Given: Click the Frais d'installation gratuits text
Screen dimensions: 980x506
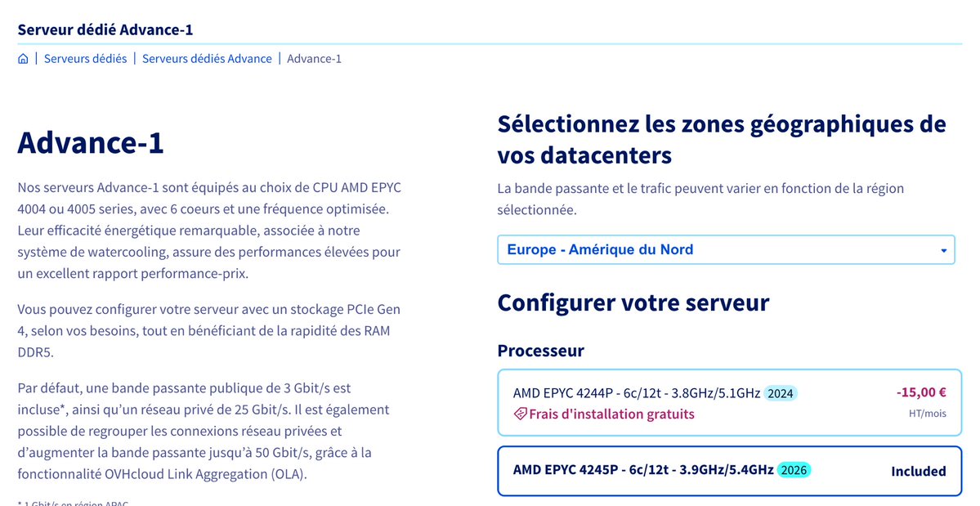Looking at the screenshot, I should 611,414.
